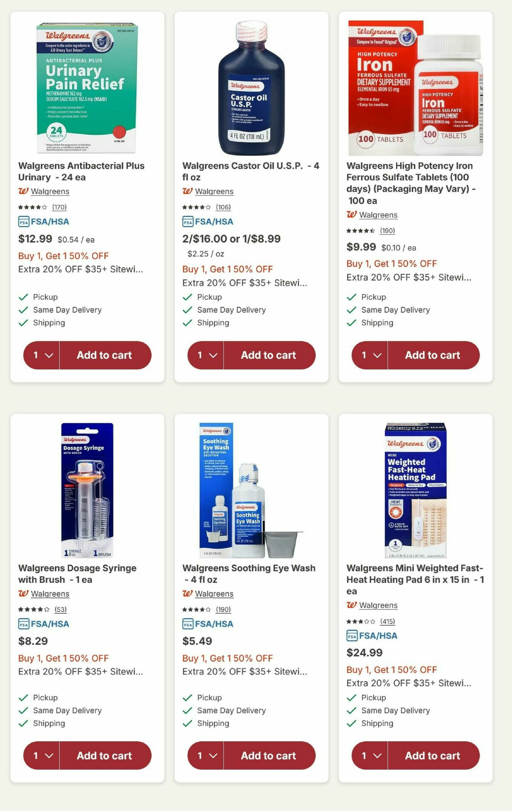Select the Shipping checkmark on Urinary Pain Relief card

(23, 323)
